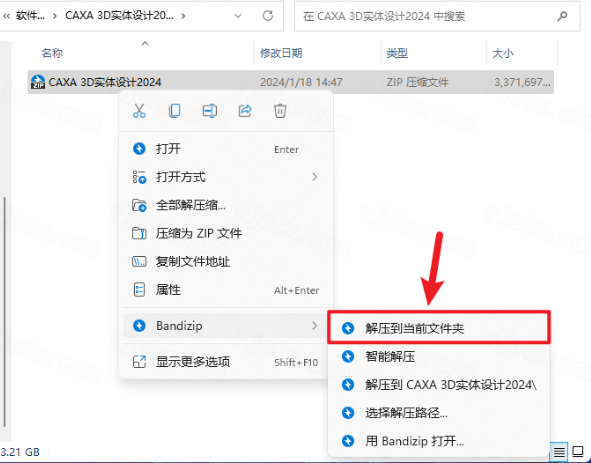Click the refresh icon in address bar
591x463 pixels.
(x=268, y=16)
